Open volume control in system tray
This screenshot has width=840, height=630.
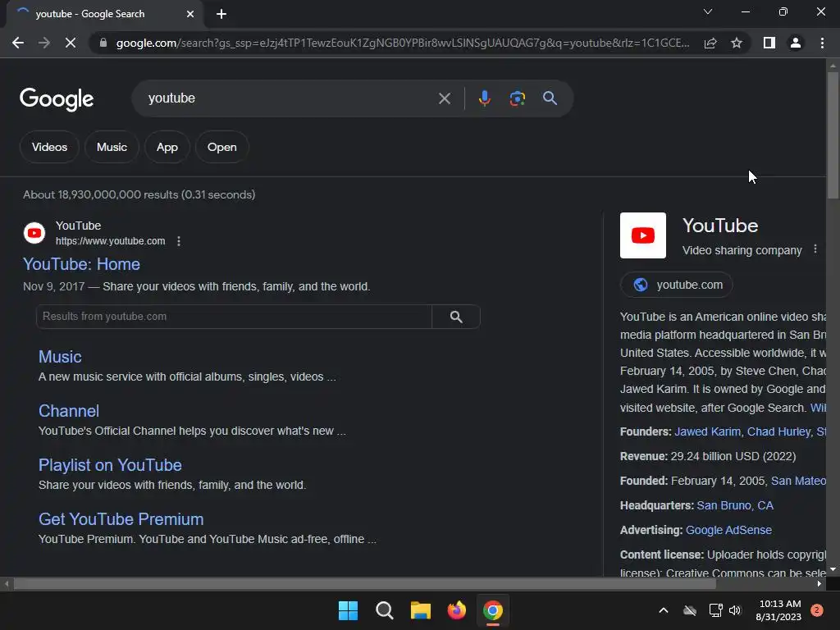coord(735,610)
